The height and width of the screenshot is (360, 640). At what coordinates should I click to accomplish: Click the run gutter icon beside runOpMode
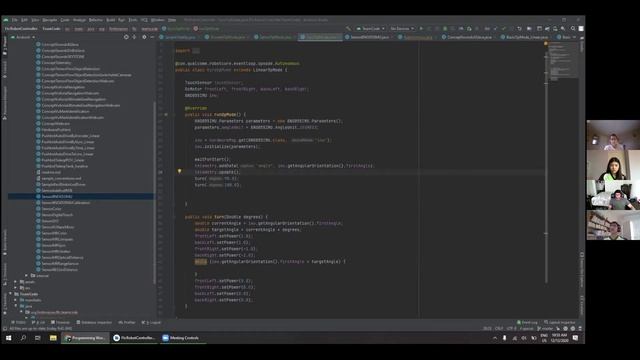coord(166,114)
